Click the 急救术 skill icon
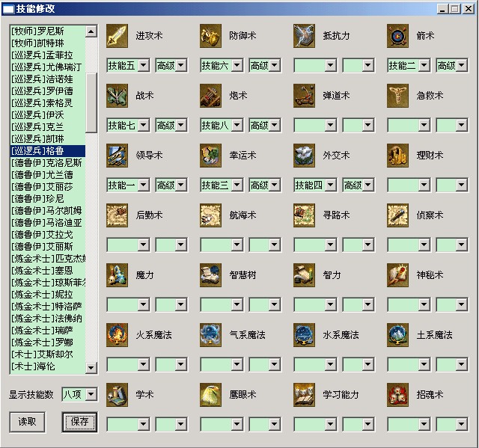 click(x=397, y=96)
